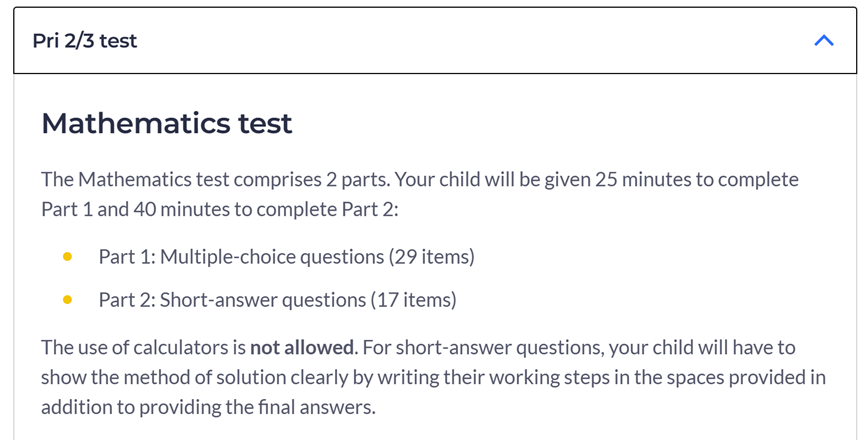Click 'Part 1: Multiple-choice questions (29 items)' text

click(286, 257)
